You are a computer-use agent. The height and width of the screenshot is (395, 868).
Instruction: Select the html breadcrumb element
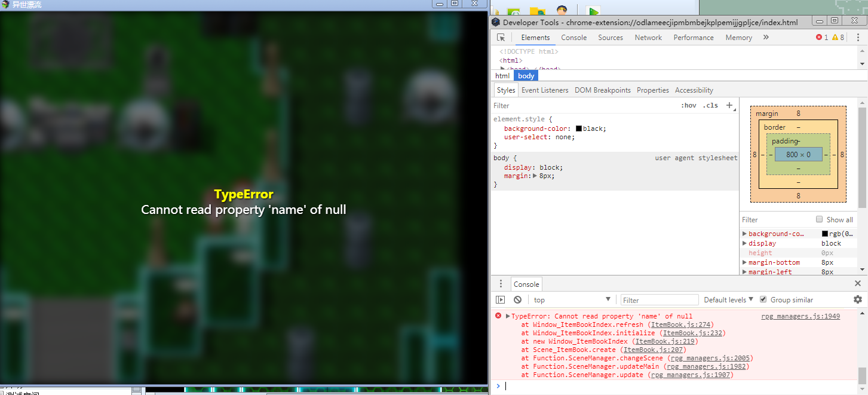pyautogui.click(x=502, y=76)
